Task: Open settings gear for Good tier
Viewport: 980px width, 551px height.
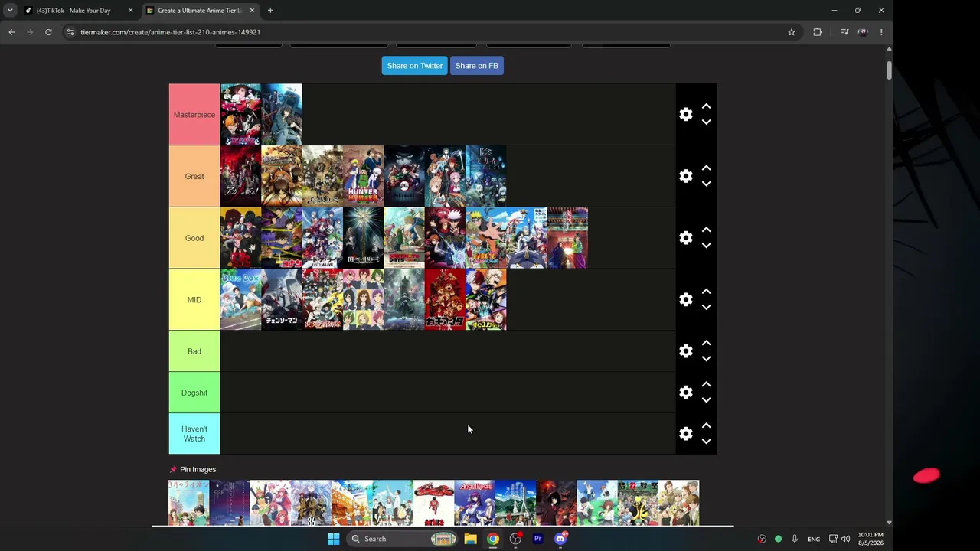Action: (x=686, y=238)
